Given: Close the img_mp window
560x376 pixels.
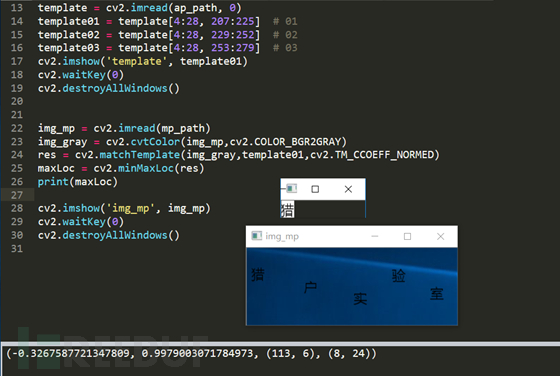Looking at the screenshot, I should click(440, 236).
